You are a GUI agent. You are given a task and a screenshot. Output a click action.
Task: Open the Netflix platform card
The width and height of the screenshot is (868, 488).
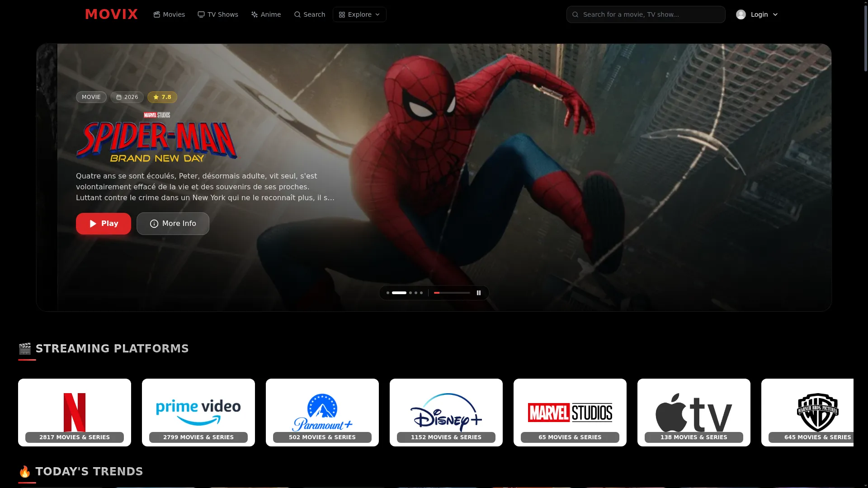coord(75,413)
